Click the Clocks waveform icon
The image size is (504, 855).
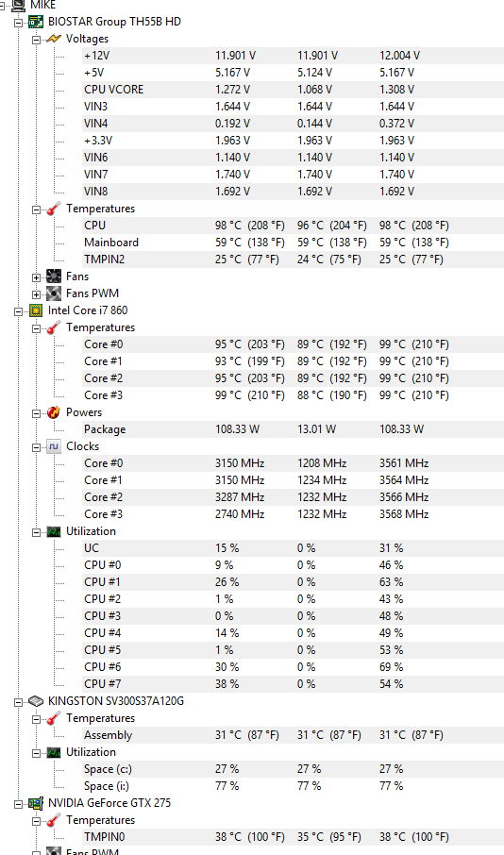click(54, 446)
